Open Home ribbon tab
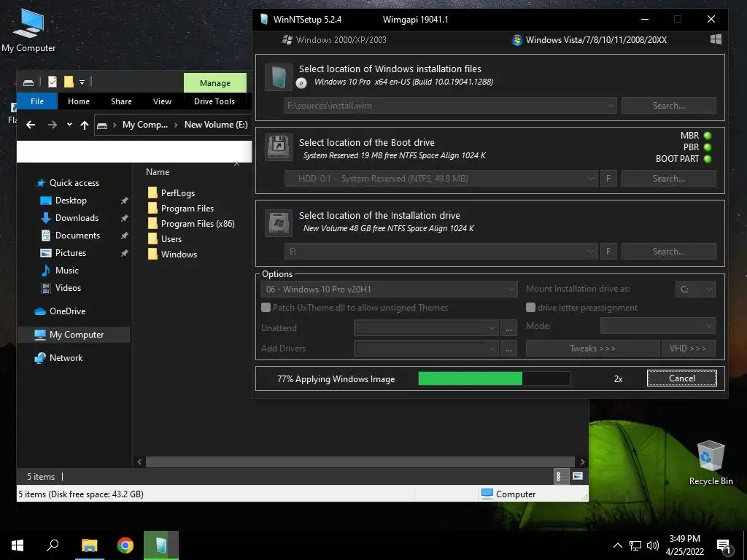Screen dimensions: 747x560 [x=79, y=101]
